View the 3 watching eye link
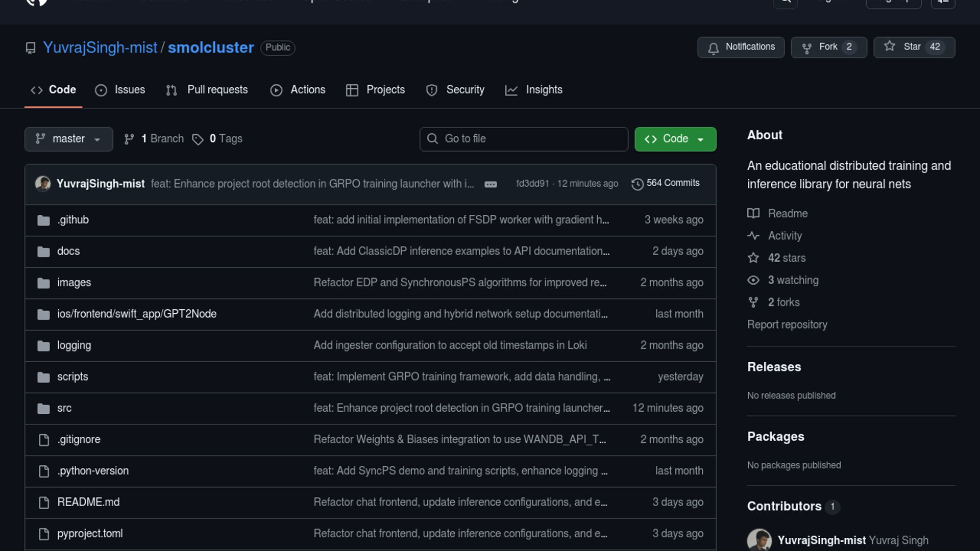Viewport: 980px width, 551px height. point(793,280)
